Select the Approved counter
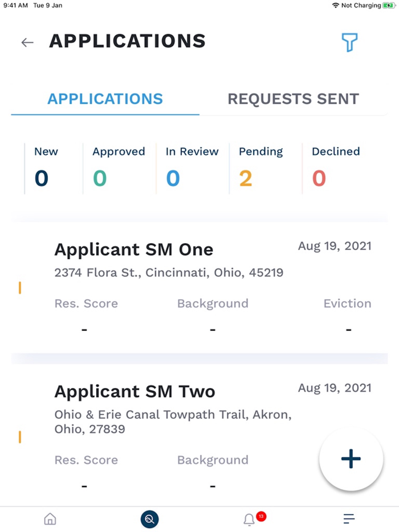The height and width of the screenshot is (532, 399). 119,165
